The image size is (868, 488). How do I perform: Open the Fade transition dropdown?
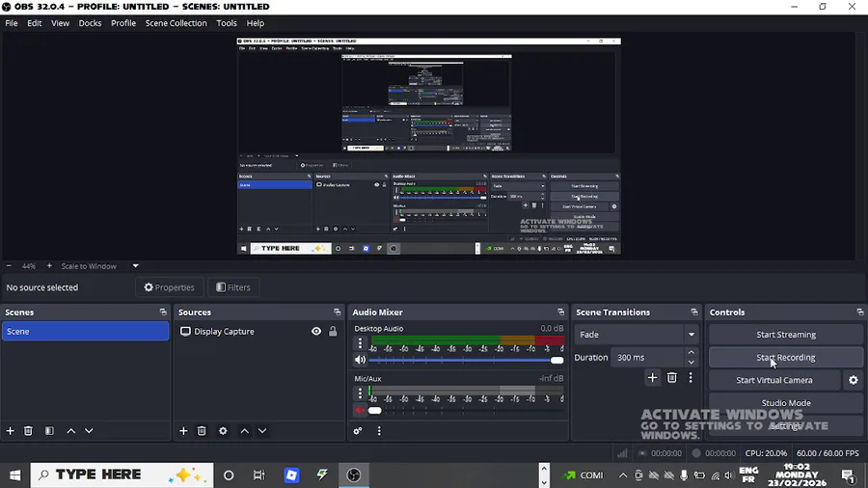637,335
